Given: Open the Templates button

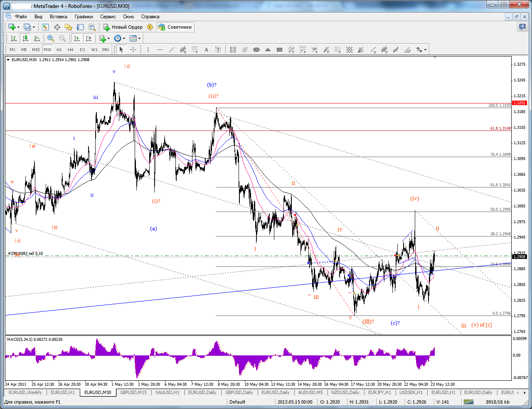Looking at the screenshot, I should click(133, 38).
